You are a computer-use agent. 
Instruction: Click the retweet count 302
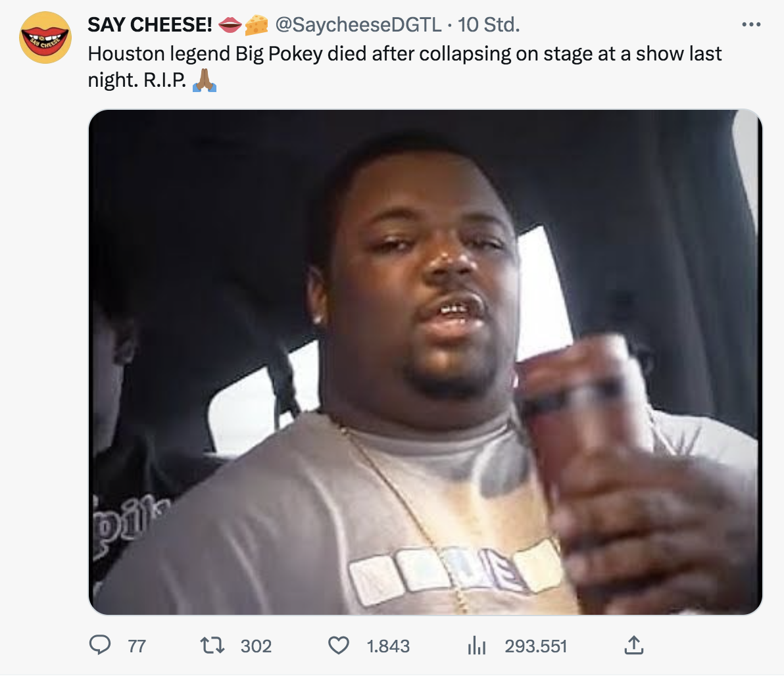point(256,646)
